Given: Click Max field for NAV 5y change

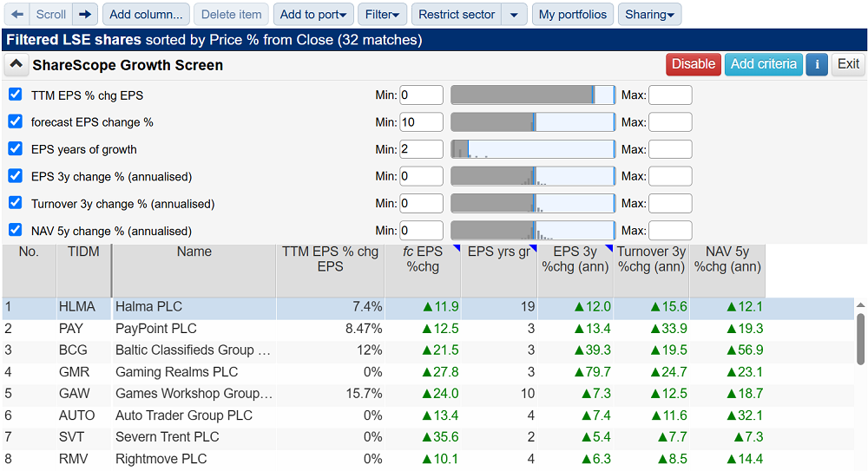Looking at the screenshot, I should [x=670, y=231].
